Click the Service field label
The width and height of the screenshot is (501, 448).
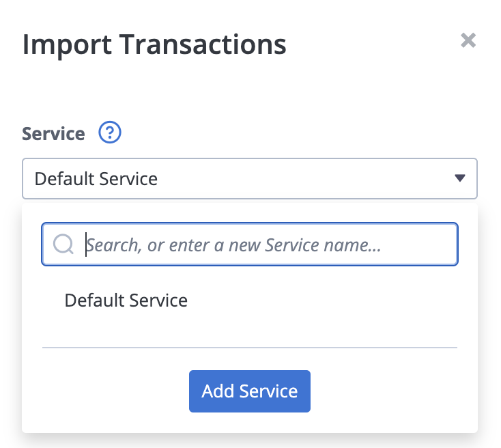(53, 133)
